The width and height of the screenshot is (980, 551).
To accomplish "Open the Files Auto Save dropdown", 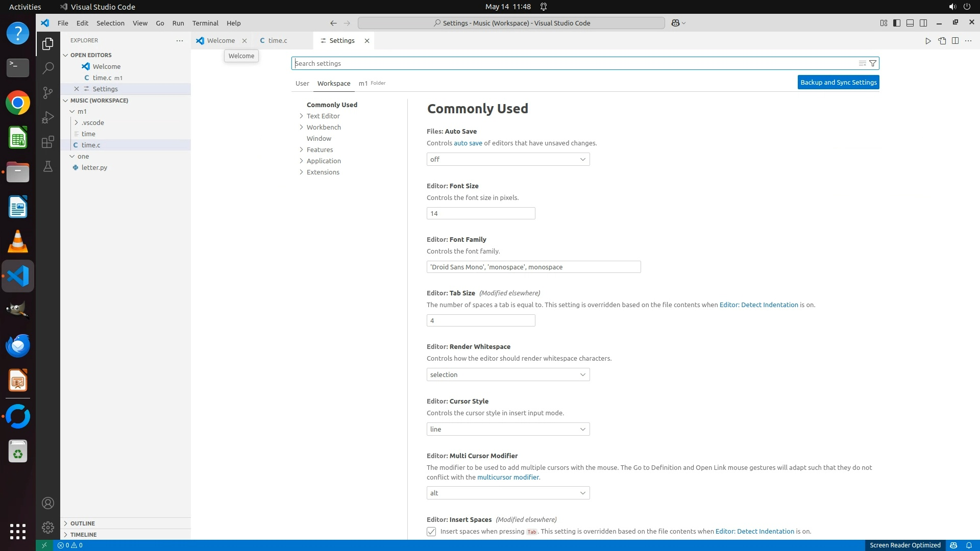I will (x=508, y=159).
